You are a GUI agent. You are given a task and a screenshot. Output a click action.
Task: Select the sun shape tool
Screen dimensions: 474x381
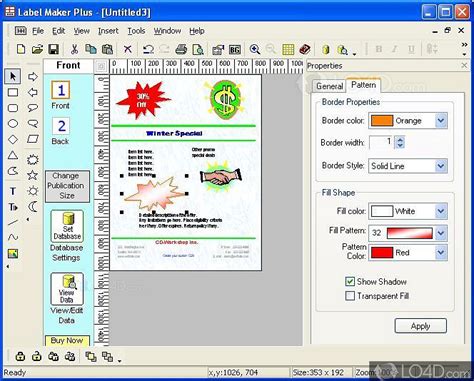tap(33, 191)
